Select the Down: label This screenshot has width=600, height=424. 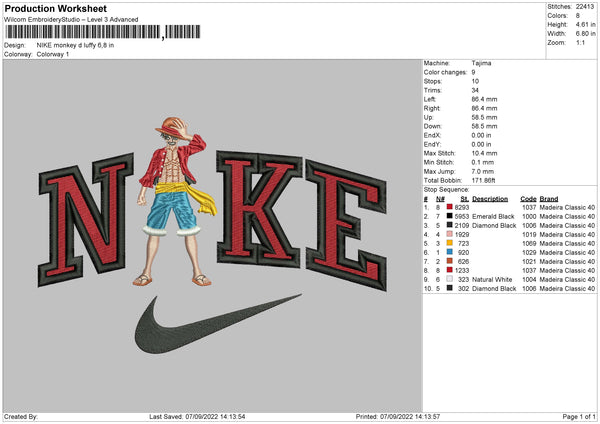point(432,126)
